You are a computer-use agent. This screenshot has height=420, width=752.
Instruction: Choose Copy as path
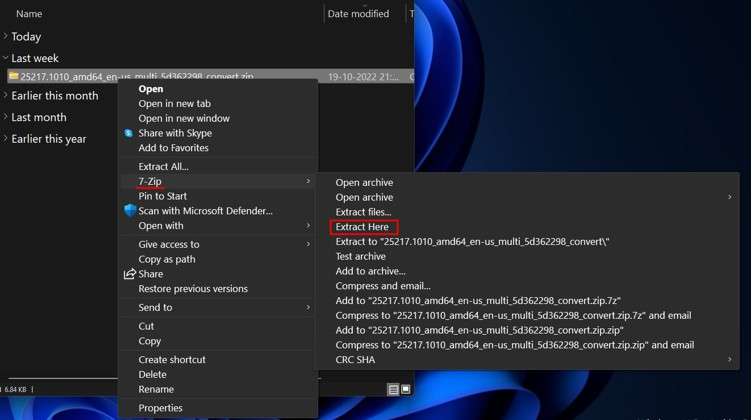click(166, 259)
